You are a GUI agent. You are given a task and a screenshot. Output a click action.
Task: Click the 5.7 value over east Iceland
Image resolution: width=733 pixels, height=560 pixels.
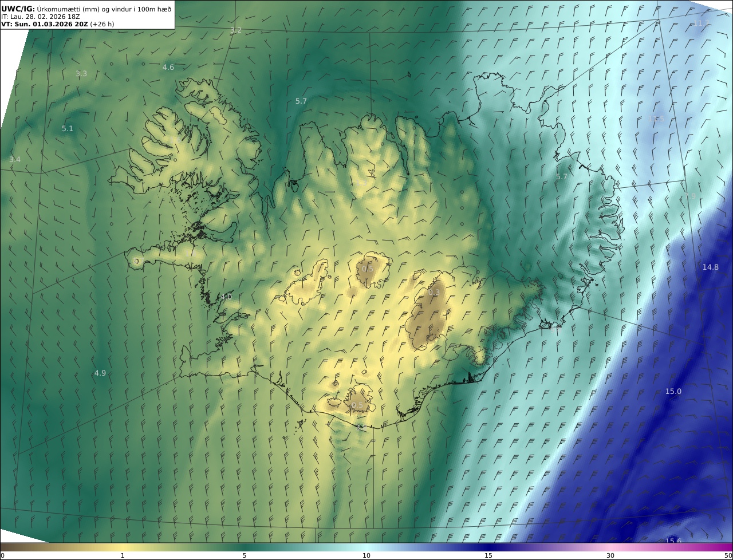[x=561, y=177]
